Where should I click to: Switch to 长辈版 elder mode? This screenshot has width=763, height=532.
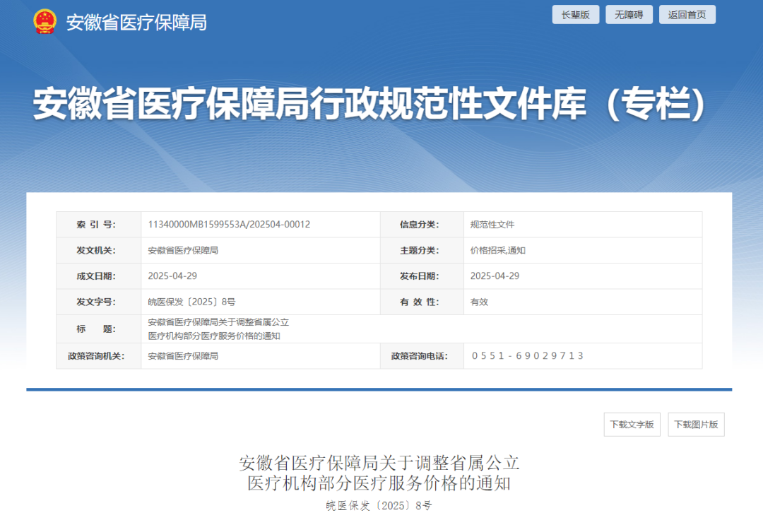pyautogui.click(x=576, y=15)
